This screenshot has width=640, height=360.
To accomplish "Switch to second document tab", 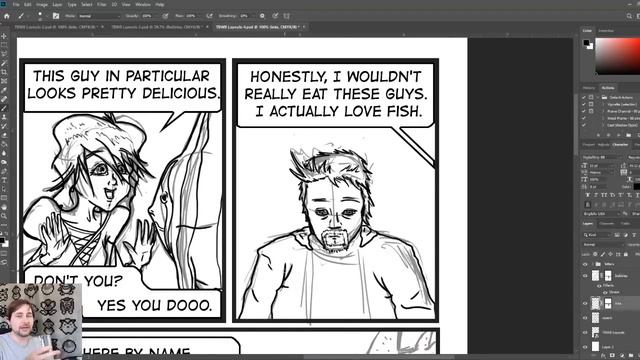I will (x=156, y=27).
